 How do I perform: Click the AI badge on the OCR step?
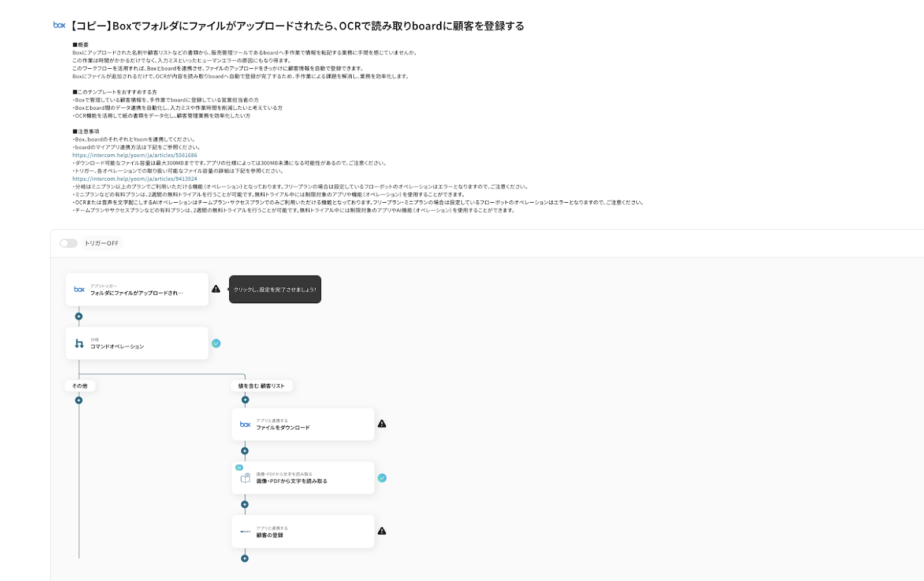239,467
